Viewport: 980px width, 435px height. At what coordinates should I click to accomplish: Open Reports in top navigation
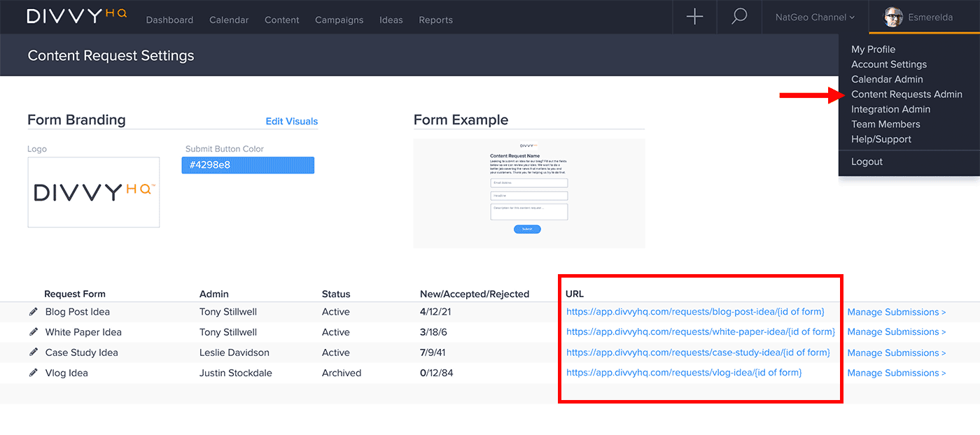[x=436, y=20]
